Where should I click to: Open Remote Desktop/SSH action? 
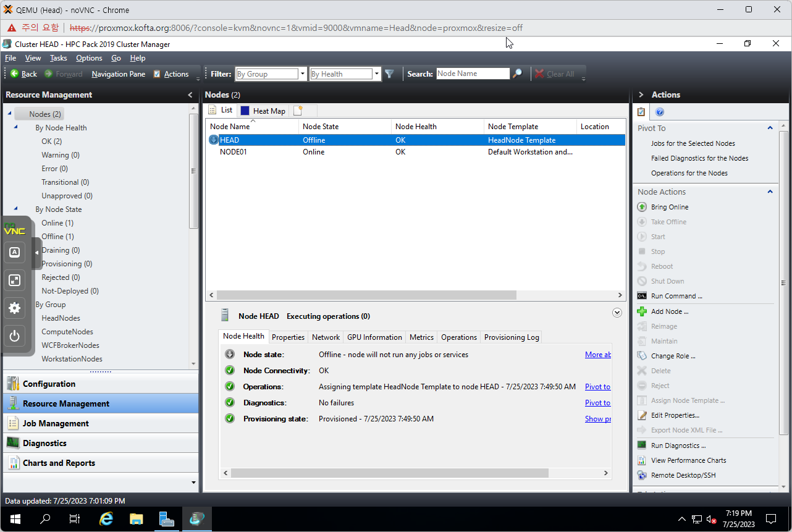point(683,475)
